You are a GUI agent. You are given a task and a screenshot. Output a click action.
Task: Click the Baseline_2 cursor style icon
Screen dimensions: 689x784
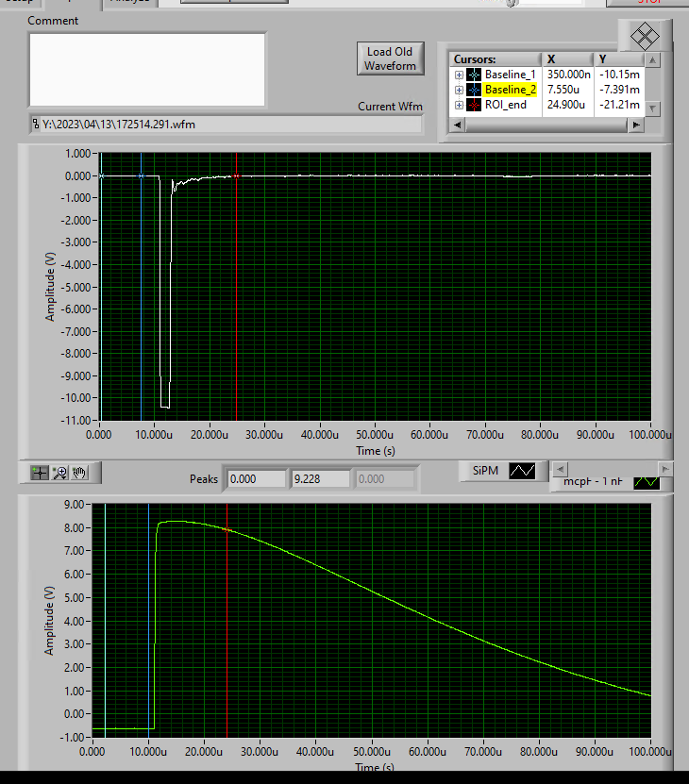click(x=474, y=90)
